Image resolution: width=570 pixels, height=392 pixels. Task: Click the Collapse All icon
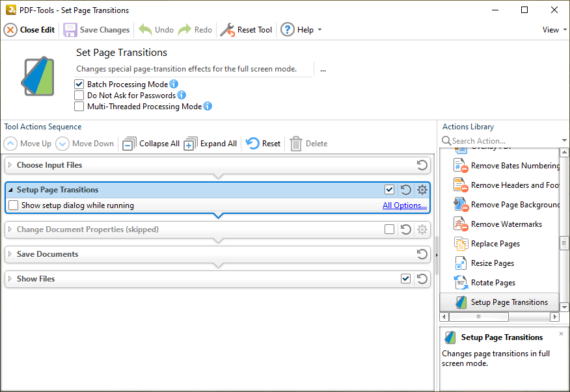click(x=129, y=144)
